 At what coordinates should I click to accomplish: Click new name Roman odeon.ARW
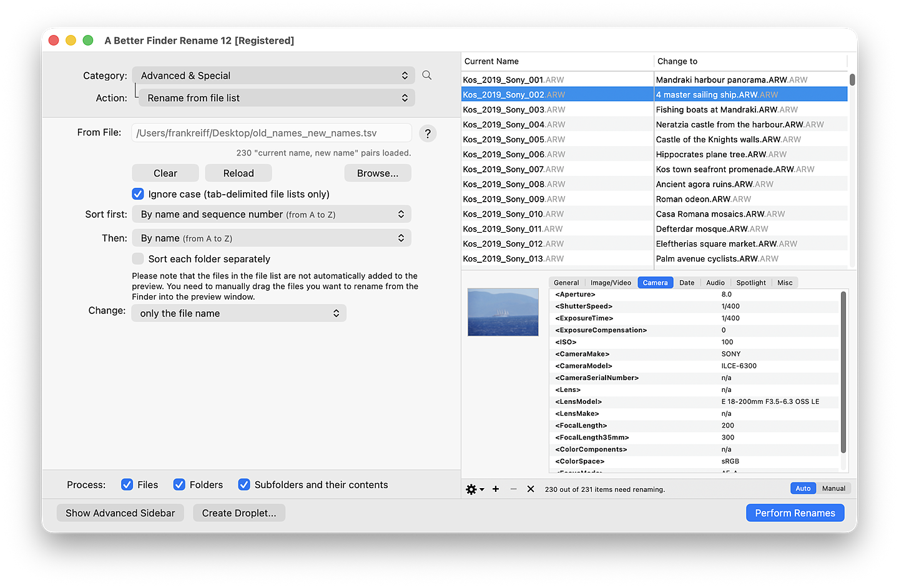[x=703, y=199]
